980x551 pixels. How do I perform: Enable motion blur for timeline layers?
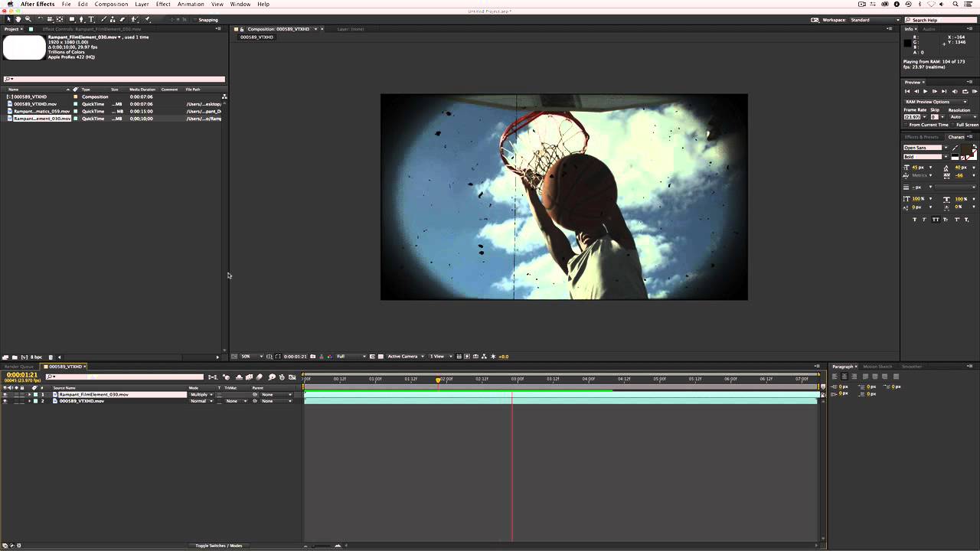pyautogui.click(x=260, y=377)
